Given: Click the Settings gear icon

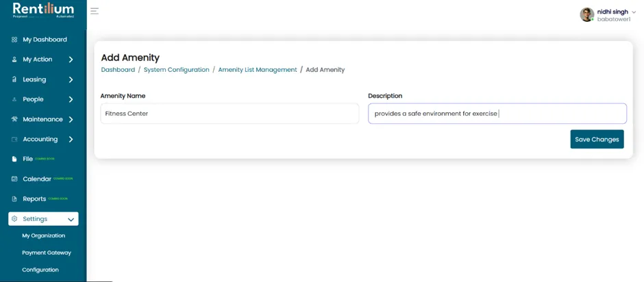Looking at the screenshot, I should (x=14, y=219).
